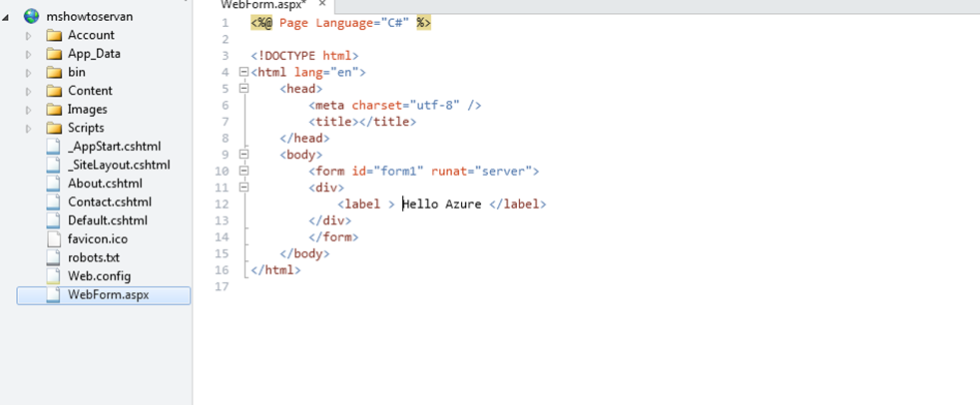The width and height of the screenshot is (980, 405).
Task: Click the Account folder icon
Action: (54, 35)
